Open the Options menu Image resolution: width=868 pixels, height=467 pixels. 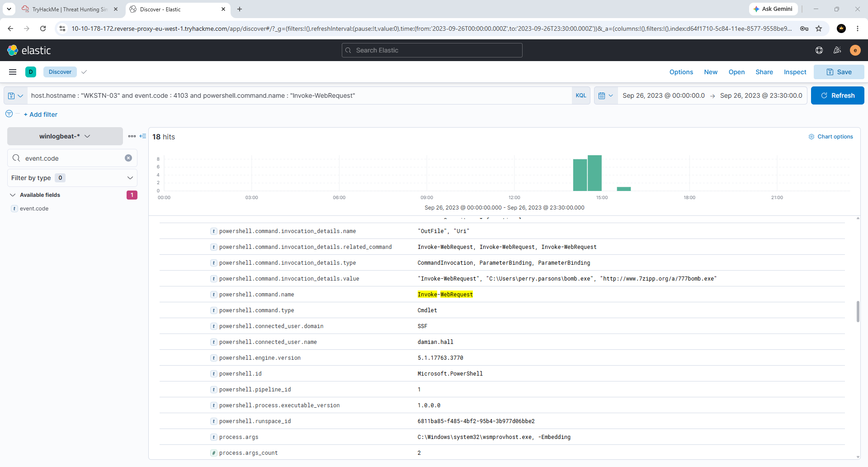click(681, 72)
